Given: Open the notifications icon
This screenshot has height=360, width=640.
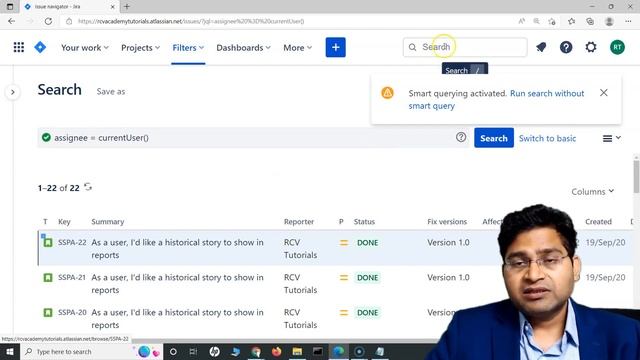Looking at the screenshot, I should tap(541, 47).
